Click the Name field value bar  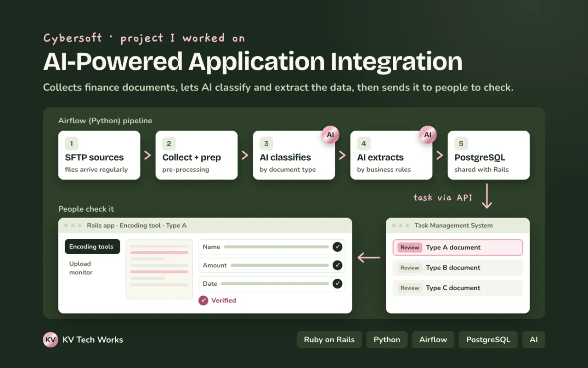(x=277, y=247)
